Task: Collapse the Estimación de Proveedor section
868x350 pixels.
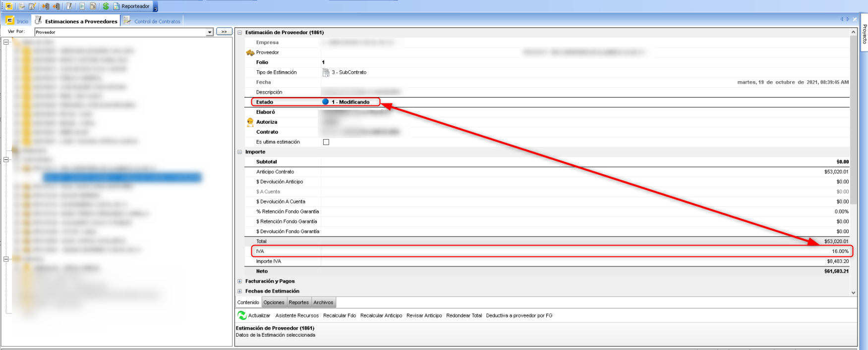Action: point(240,33)
